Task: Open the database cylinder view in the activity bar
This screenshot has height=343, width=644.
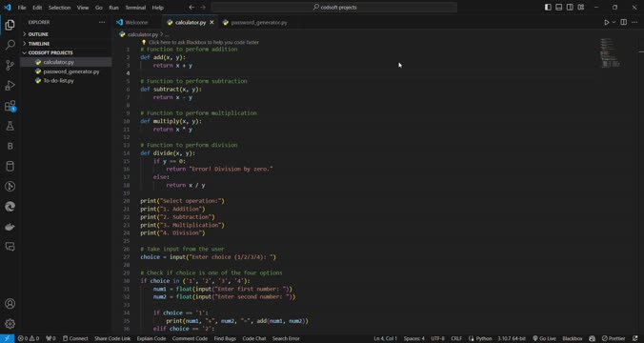Action: pyautogui.click(x=10, y=167)
